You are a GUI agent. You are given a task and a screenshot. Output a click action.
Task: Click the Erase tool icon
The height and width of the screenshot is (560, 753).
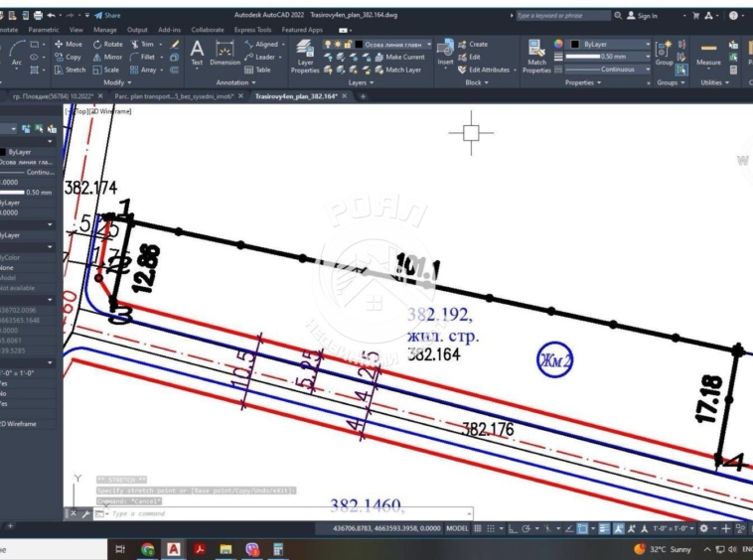pyautogui.click(x=175, y=44)
